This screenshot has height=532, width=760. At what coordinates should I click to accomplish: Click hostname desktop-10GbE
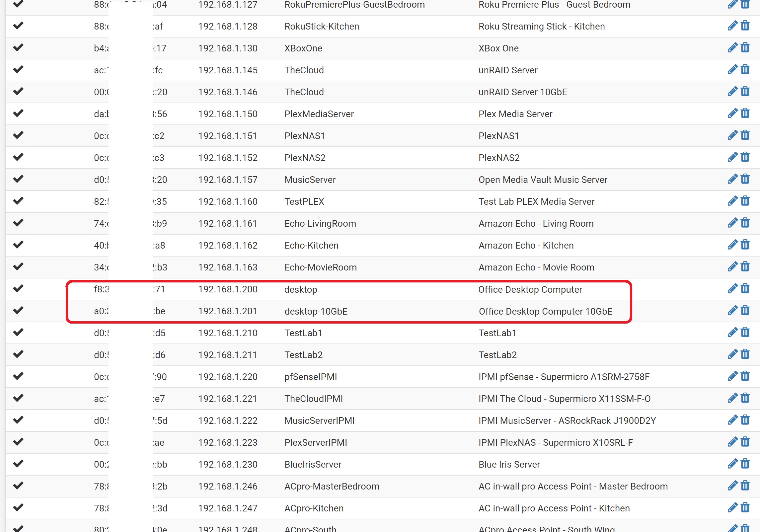316,311
